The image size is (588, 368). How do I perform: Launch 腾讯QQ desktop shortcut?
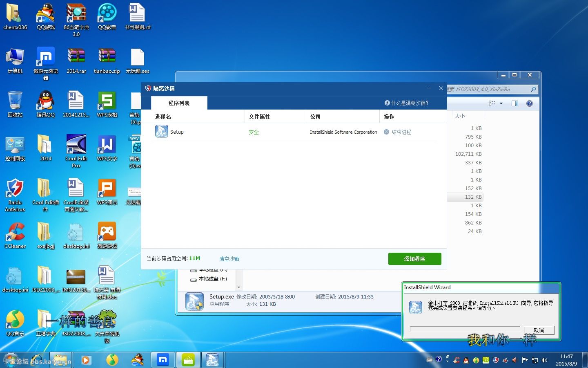tap(46, 101)
